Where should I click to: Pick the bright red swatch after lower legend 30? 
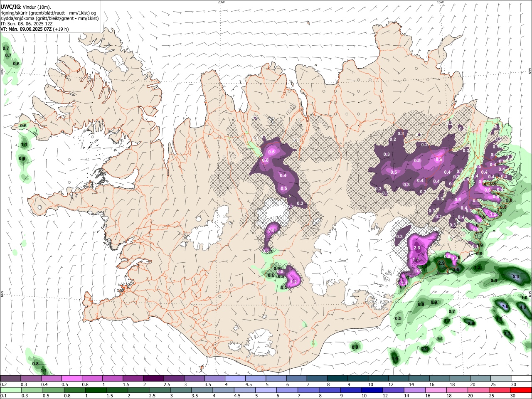click(x=521, y=390)
